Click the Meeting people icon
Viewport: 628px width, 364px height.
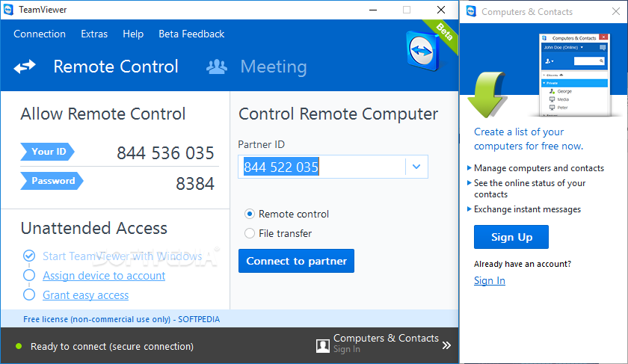217,67
